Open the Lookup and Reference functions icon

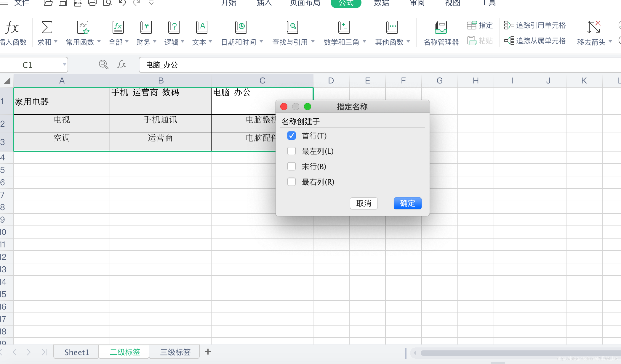[x=292, y=27]
